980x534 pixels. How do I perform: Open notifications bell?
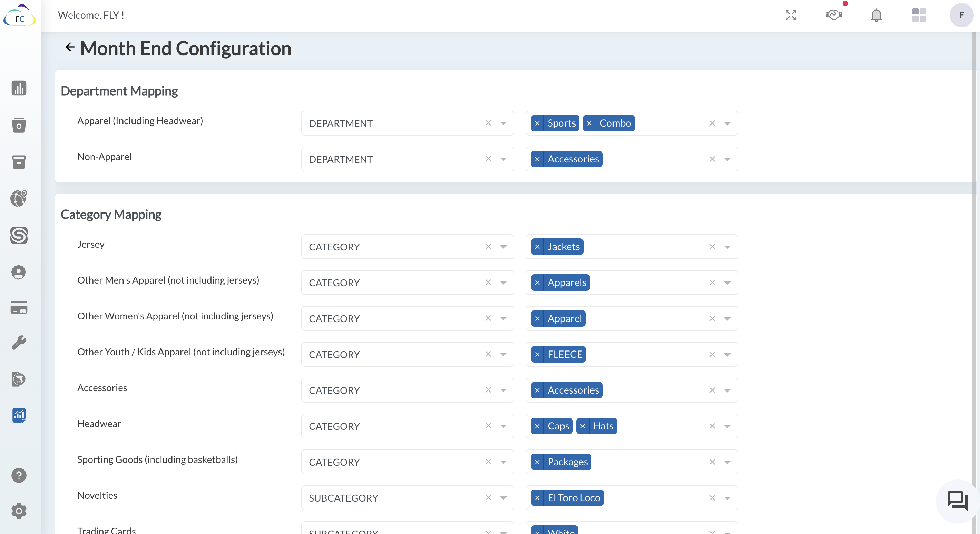coord(876,15)
